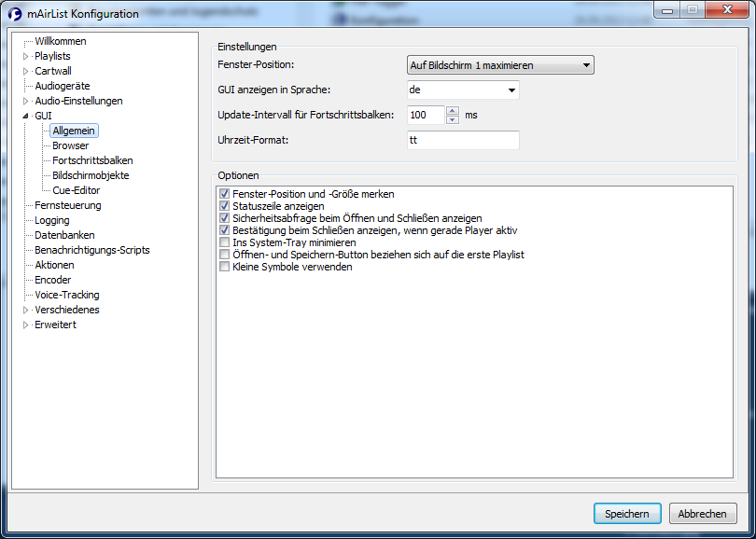Click the mAirList logo icon in title bar
This screenshot has height=539, width=756.
[x=14, y=14]
